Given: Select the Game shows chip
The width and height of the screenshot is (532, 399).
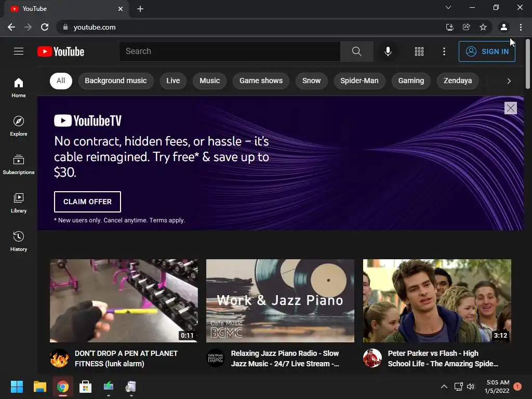Looking at the screenshot, I should (x=261, y=81).
